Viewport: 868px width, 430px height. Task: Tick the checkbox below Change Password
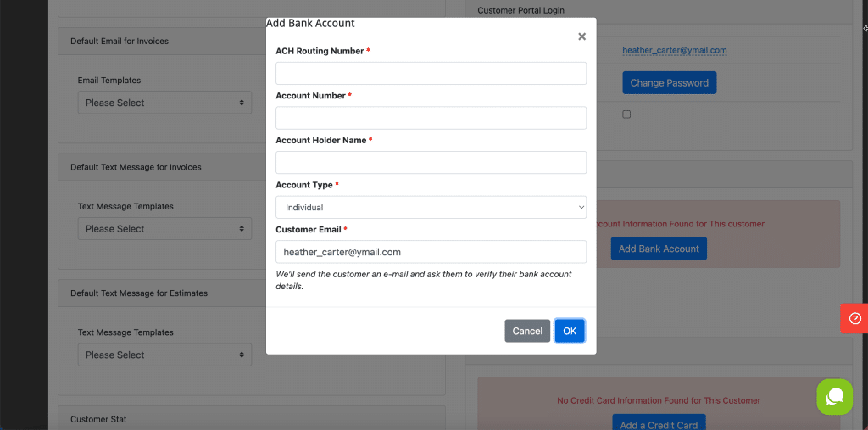point(626,114)
